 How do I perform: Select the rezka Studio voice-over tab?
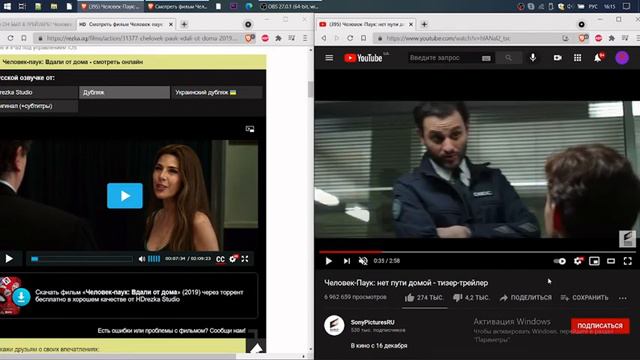pyautogui.click(x=39, y=92)
